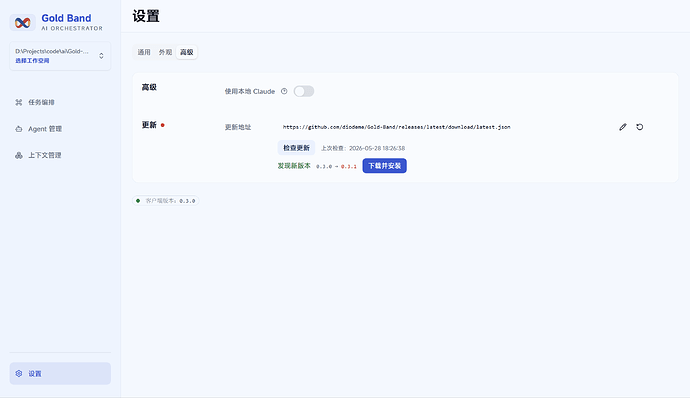Click the workspace path D:\Projects text
690x398 pixels.
point(52,51)
